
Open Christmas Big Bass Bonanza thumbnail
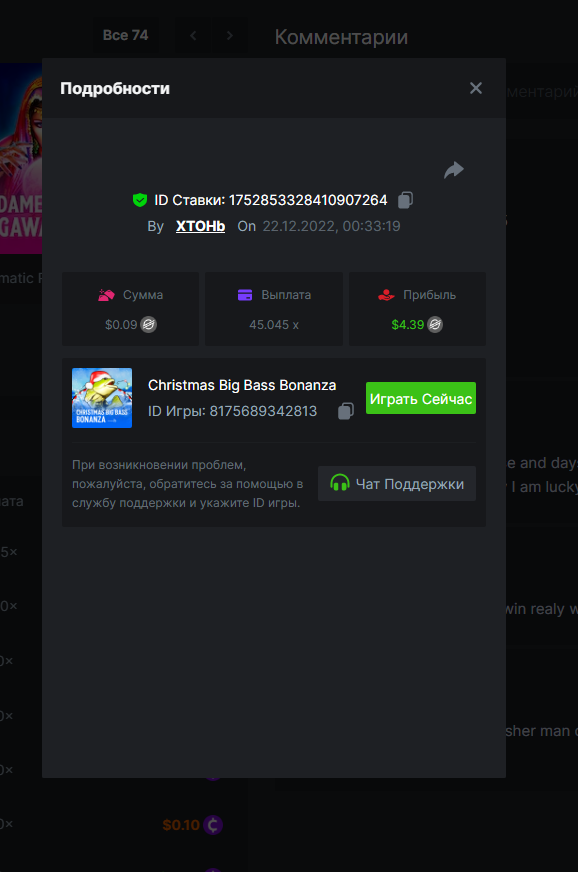pos(102,398)
